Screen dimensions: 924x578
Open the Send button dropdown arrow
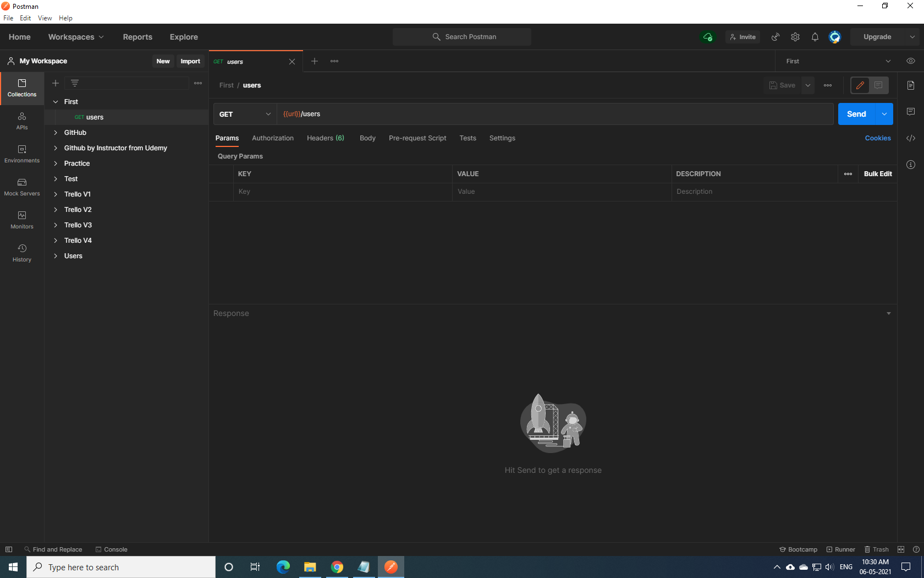[884, 114]
